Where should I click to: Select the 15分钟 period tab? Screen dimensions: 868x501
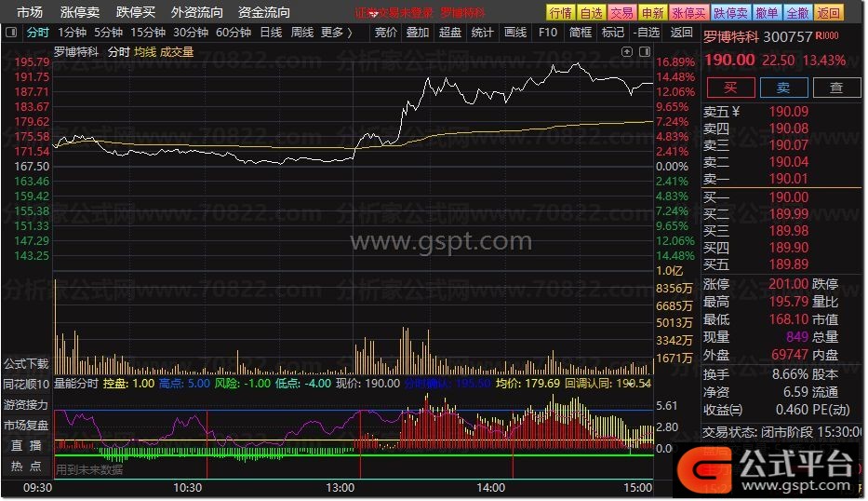(148, 33)
